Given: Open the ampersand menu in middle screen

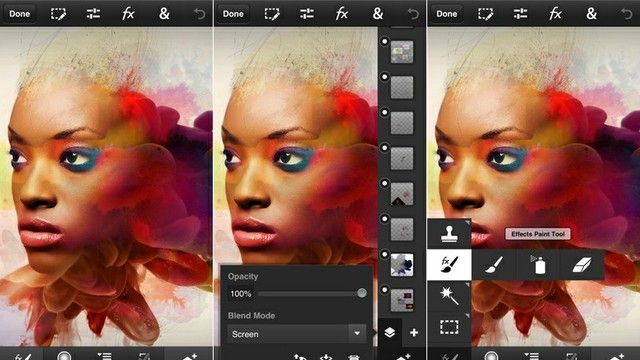Looking at the screenshot, I should tap(378, 14).
